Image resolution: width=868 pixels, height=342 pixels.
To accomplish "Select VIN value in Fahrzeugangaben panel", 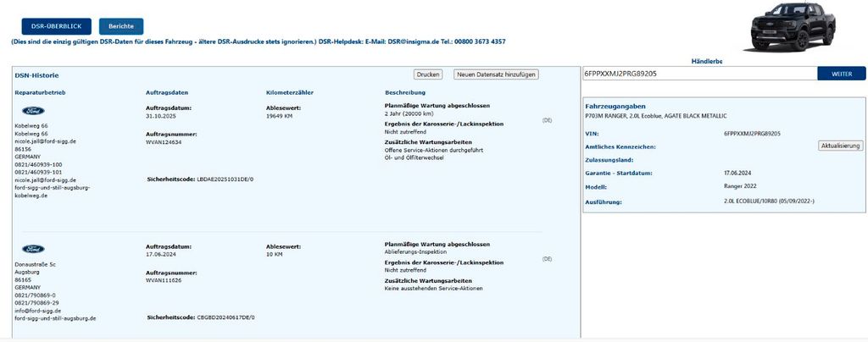I will pyautogui.click(x=753, y=134).
